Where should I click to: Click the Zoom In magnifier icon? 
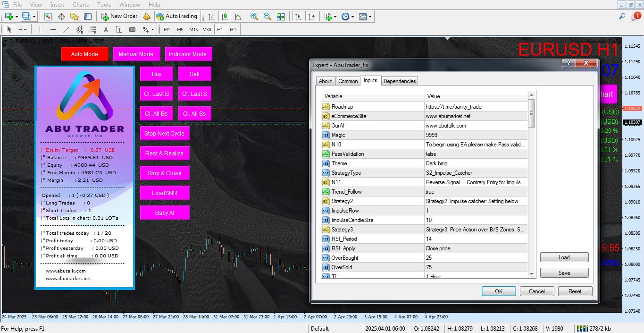(x=254, y=17)
